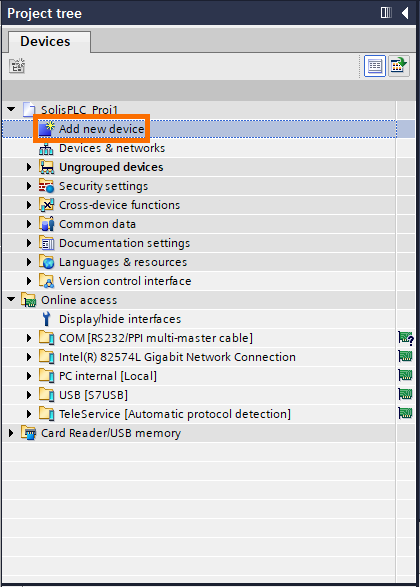Expand the COM [RS232/PPI multi-master cable] node
The width and height of the screenshot is (420, 587).
(x=29, y=338)
